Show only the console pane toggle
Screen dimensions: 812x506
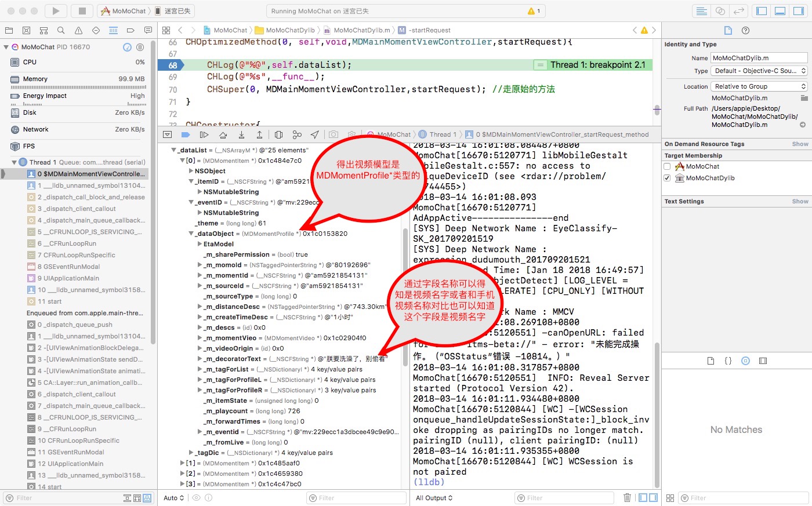point(654,498)
